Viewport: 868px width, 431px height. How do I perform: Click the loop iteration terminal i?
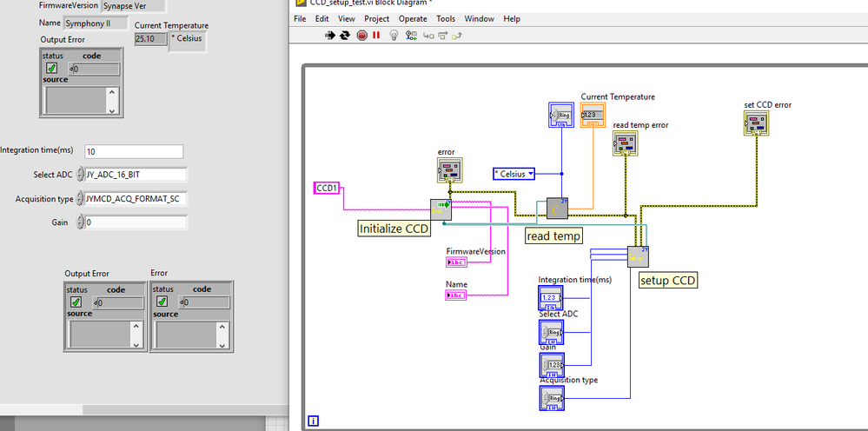tap(313, 421)
